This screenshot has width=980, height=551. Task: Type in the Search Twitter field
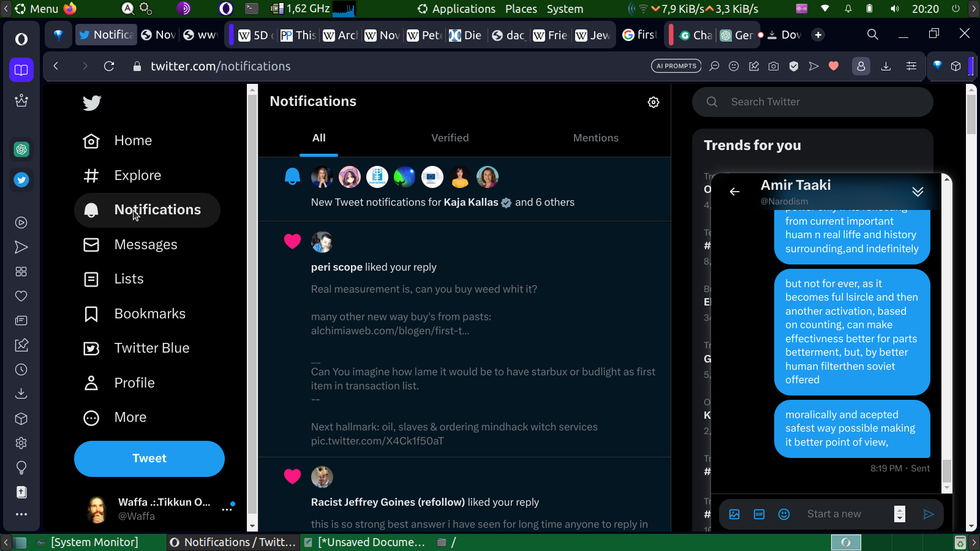tap(821, 102)
